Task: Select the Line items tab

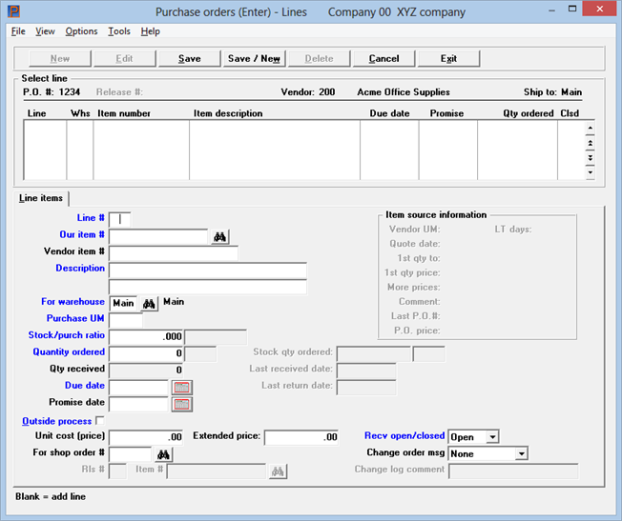Action: [x=41, y=199]
